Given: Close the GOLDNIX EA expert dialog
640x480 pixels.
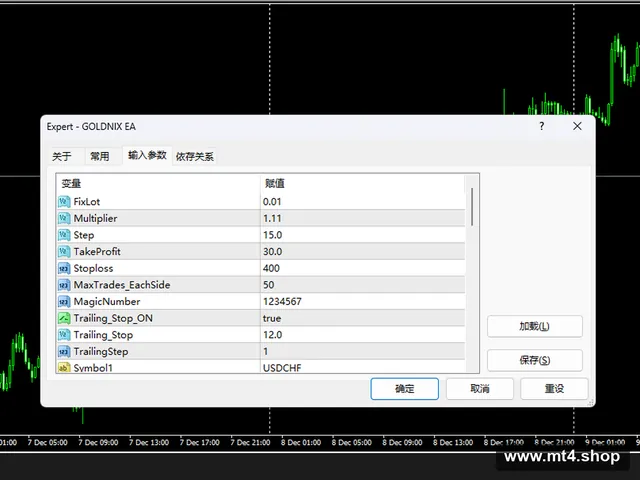Looking at the screenshot, I should (x=577, y=126).
